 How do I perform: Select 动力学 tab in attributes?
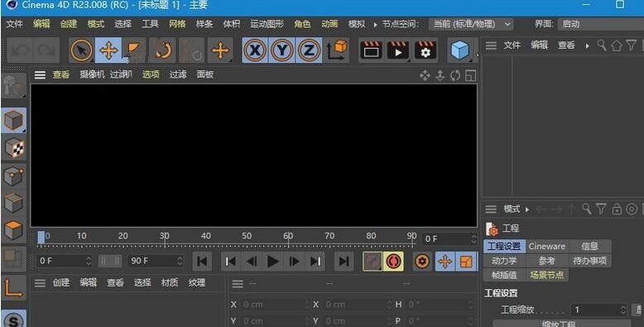click(504, 261)
